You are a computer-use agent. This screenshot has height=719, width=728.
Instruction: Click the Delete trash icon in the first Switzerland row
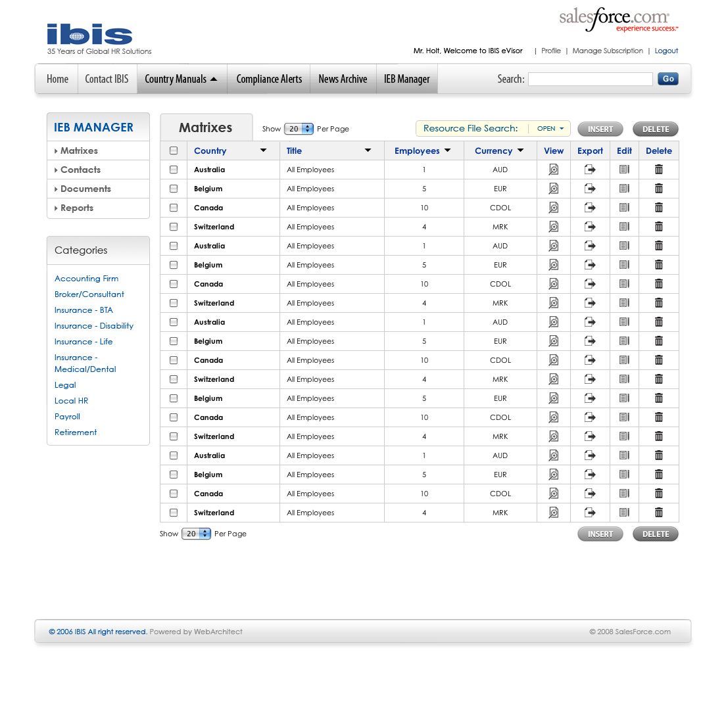[x=658, y=227]
